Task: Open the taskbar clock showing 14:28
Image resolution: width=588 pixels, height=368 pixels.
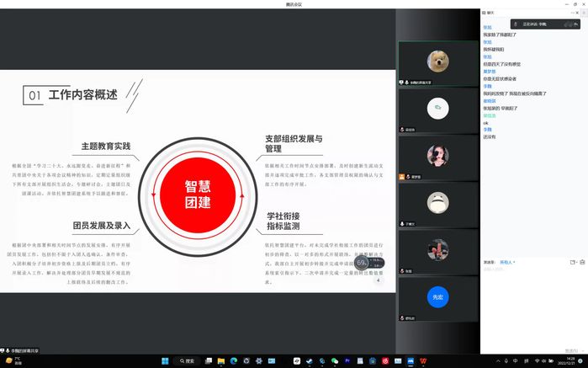Action: (x=570, y=361)
